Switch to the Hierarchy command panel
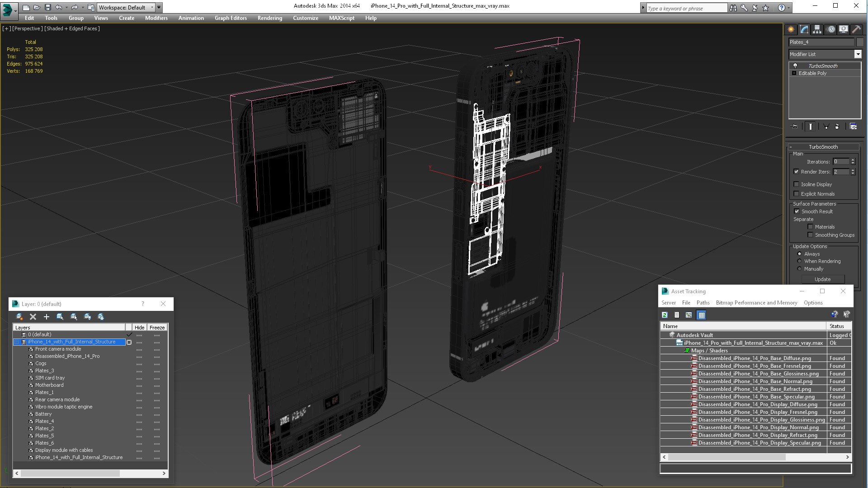 [817, 29]
